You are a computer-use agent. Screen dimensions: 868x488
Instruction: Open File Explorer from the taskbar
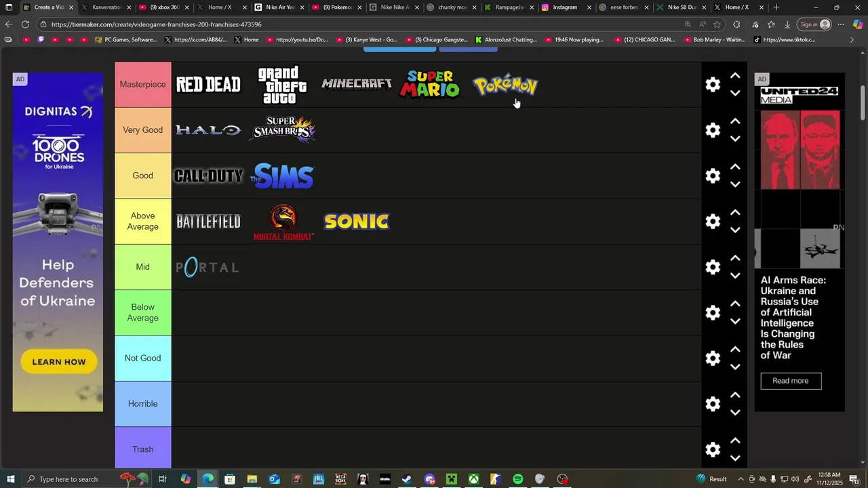(x=252, y=479)
